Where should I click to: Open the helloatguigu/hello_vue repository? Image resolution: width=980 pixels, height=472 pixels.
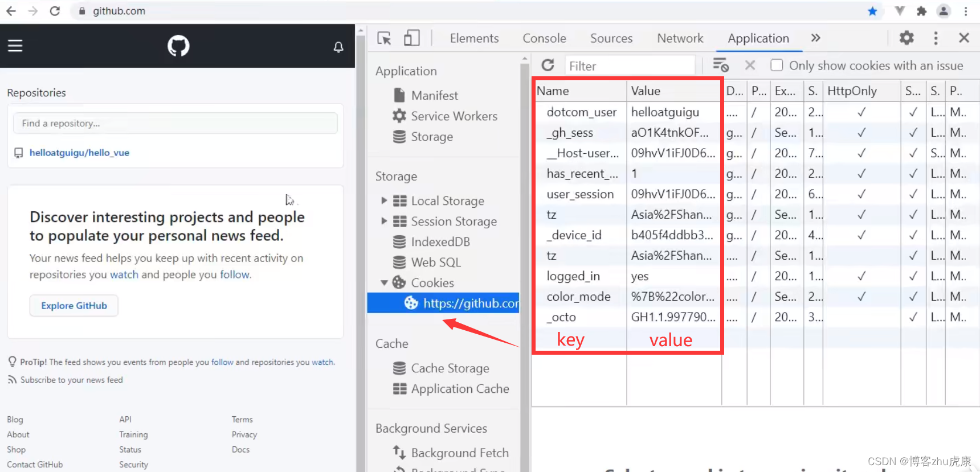[79, 153]
